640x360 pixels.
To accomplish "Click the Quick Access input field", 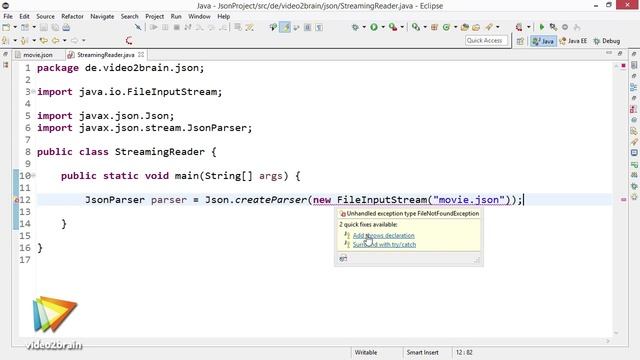I will [x=487, y=40].
